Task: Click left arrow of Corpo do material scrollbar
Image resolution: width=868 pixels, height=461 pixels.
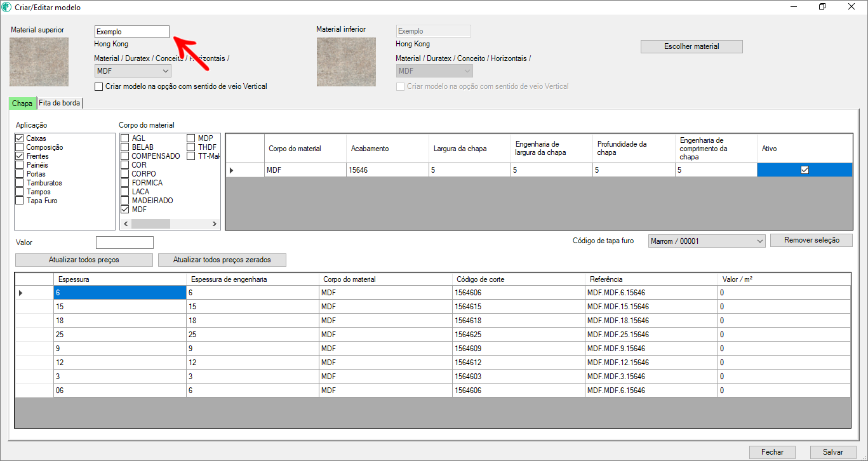Action: 125,224
